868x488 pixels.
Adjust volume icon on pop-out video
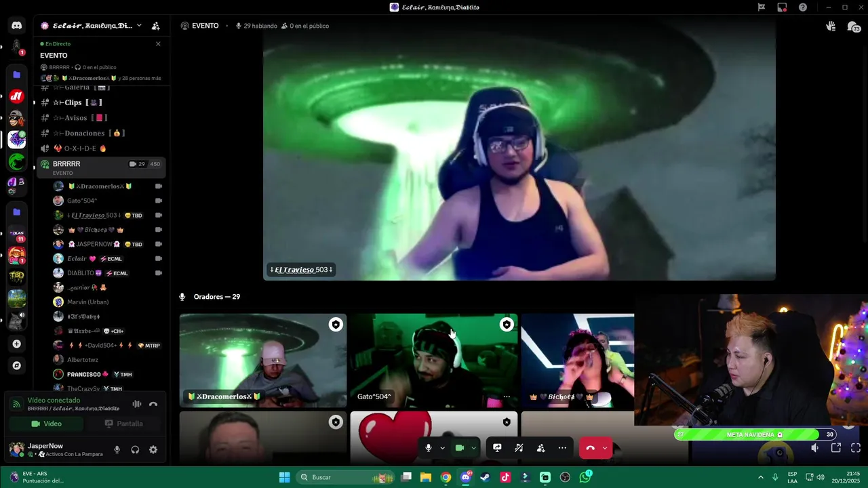point(815,448)
